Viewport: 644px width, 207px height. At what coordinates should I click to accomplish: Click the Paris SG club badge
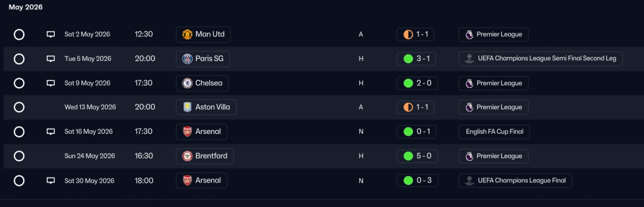(187, 59)
